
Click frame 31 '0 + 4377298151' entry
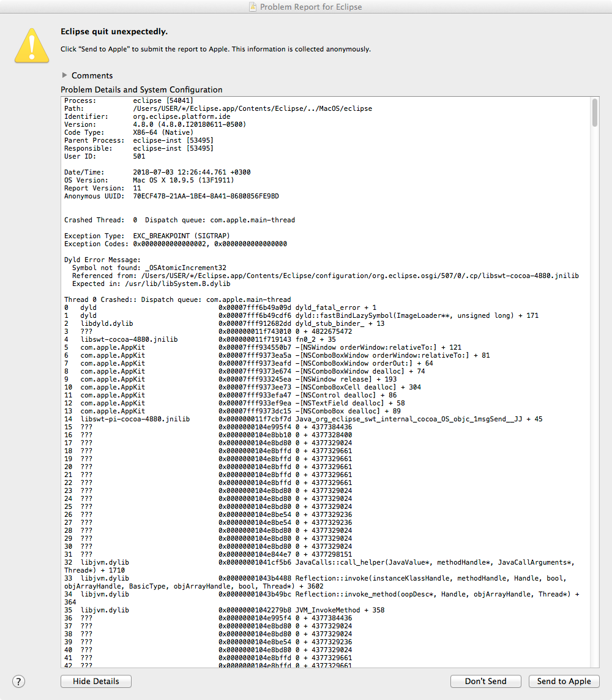click(x=208, y=554)
